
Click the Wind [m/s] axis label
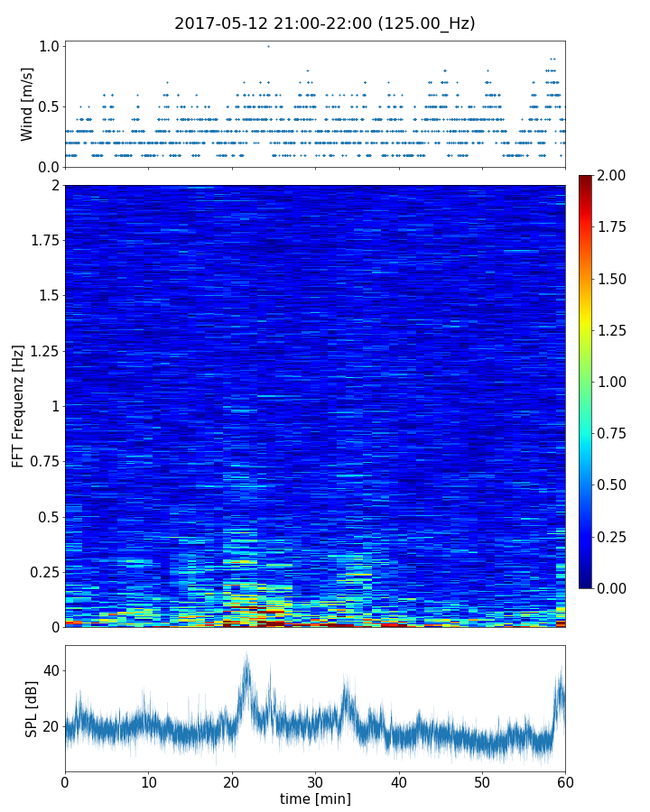click(x=27, y=104)
